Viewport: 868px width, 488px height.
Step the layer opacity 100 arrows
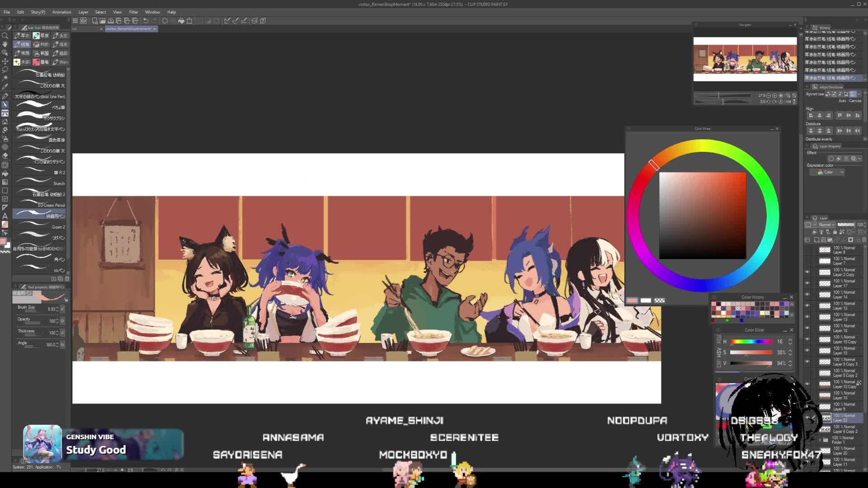pyautogui.click(x=864, y=225)
